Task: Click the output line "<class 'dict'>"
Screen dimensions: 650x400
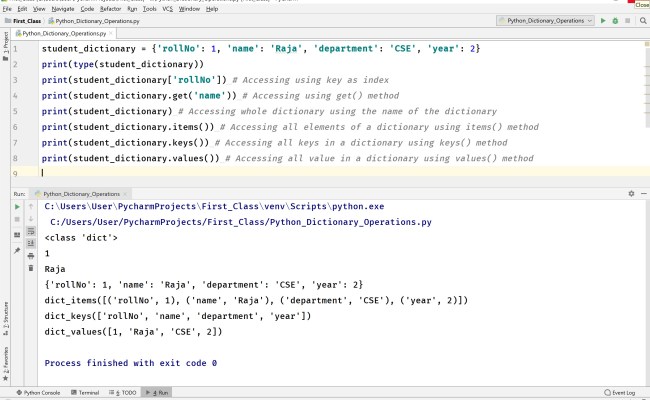Action: tap(81, 238)
